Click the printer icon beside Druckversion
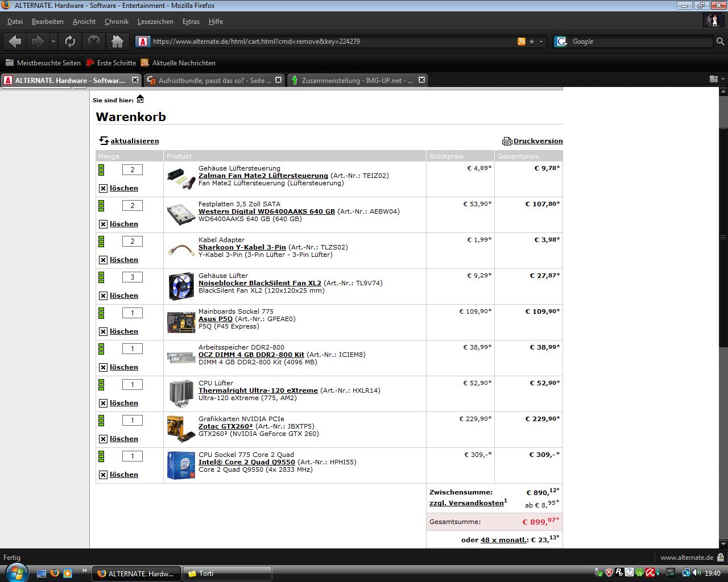 click(x=507, y=141)
